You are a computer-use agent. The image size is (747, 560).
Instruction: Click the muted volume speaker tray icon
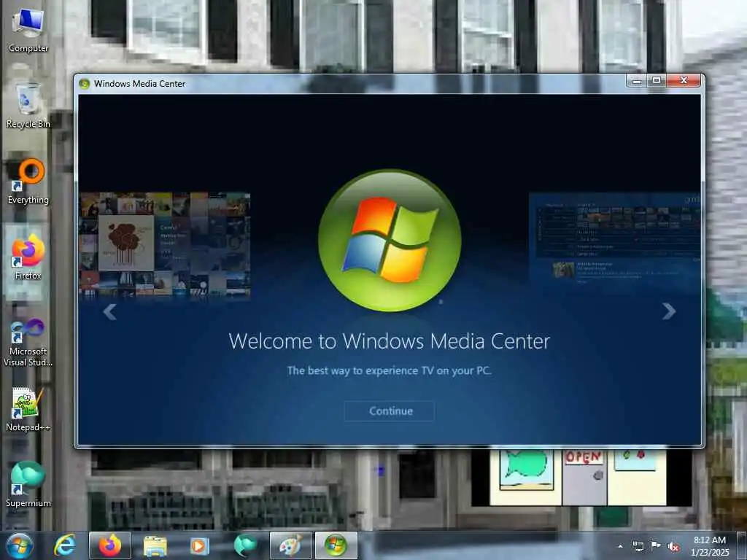click(x=673, y=547)
